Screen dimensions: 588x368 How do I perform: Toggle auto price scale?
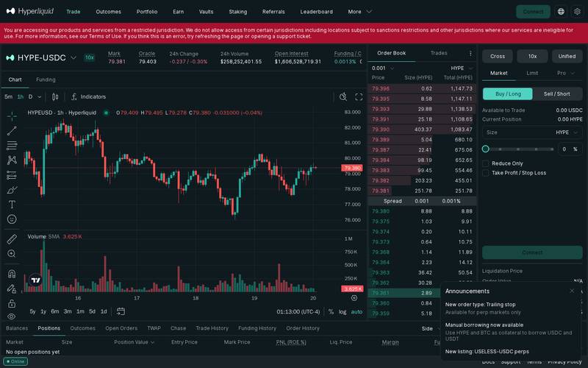(356, 311)
